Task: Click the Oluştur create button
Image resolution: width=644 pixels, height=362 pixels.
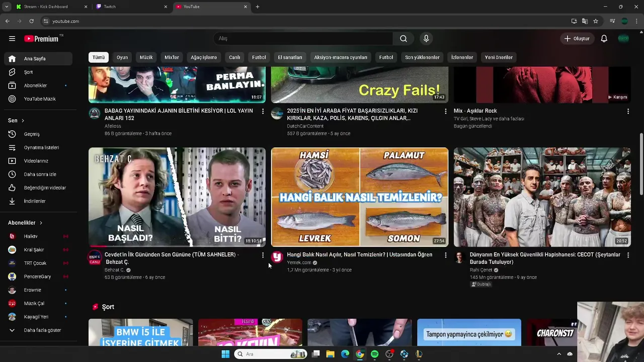Action: click(x=577, y=39)
